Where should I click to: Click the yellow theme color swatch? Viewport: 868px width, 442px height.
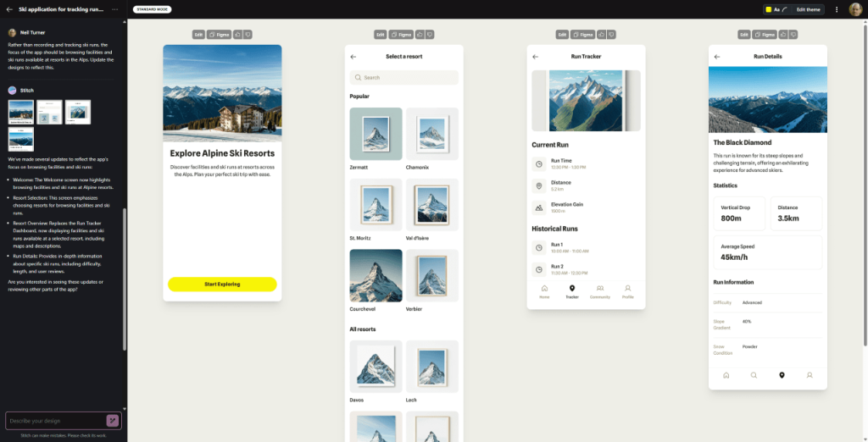tap(768, 9)
